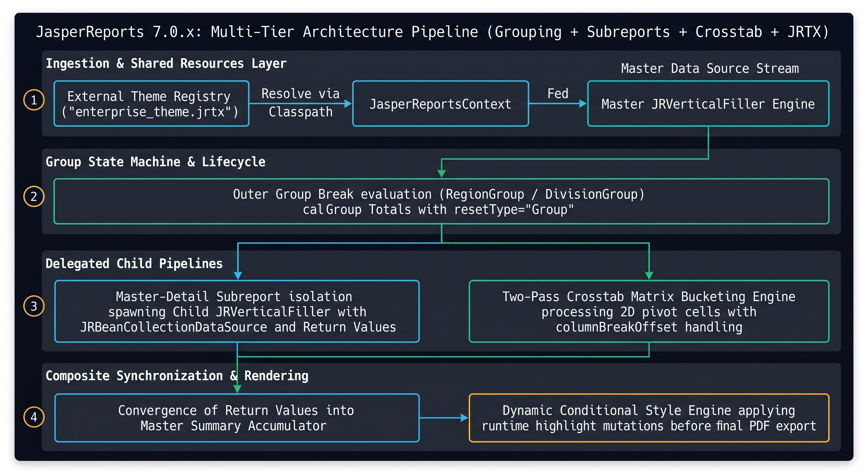Image resolution: width=868 pixels, height=473 pixels.
Task: Select the Two-Pass Crosstab Matrix Bucketing box
Action: (x=649, y=311)
